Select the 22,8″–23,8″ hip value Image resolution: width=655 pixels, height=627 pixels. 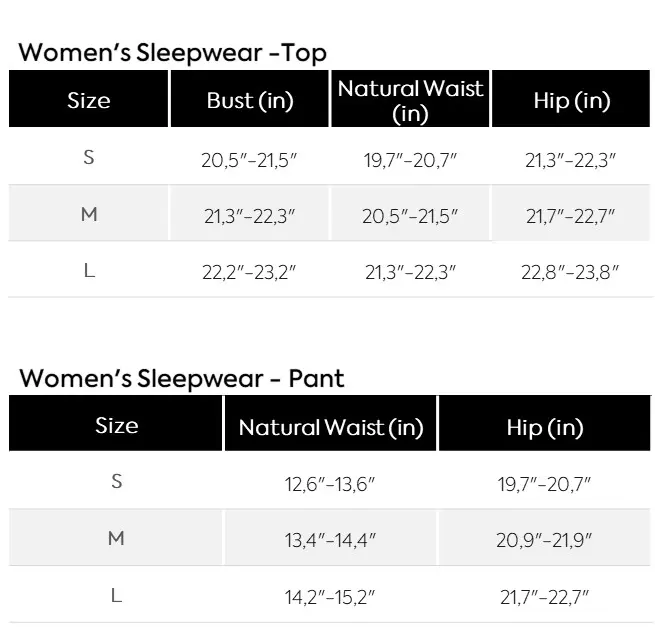[571, 272]
